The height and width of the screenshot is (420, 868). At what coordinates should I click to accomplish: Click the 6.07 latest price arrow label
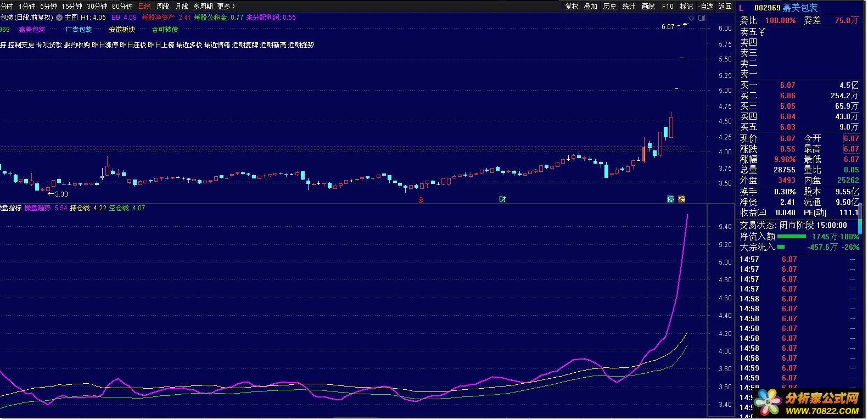pos(668,26)
